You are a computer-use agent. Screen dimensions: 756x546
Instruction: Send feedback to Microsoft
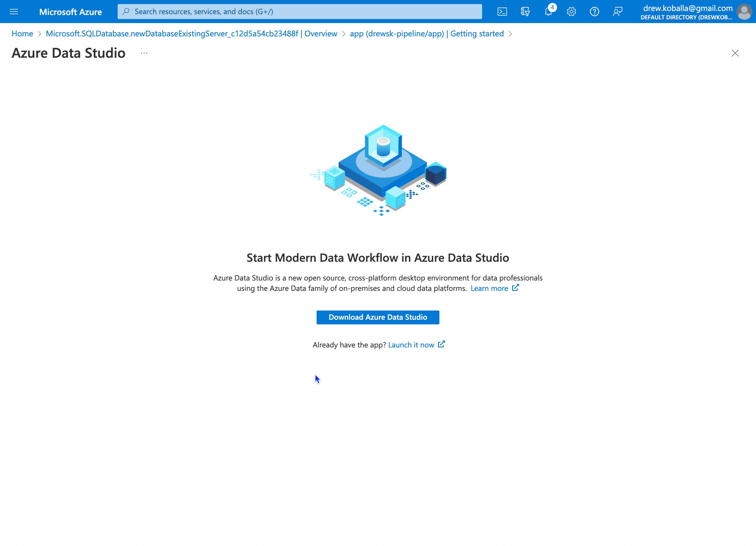(x=617, y=11)
